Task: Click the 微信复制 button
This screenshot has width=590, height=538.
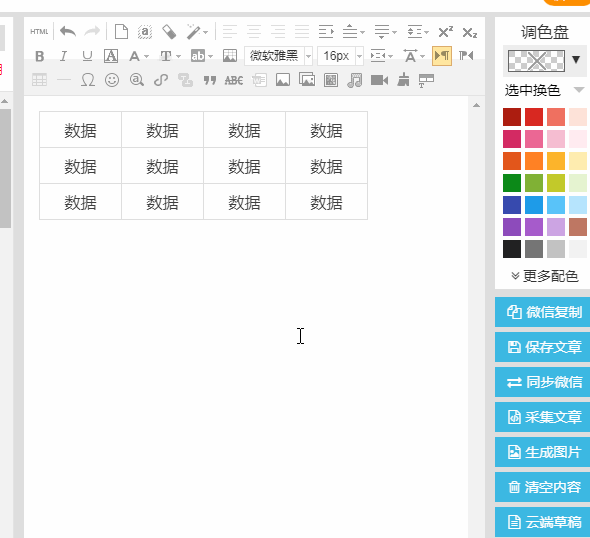Action: (x=543, y=312)
